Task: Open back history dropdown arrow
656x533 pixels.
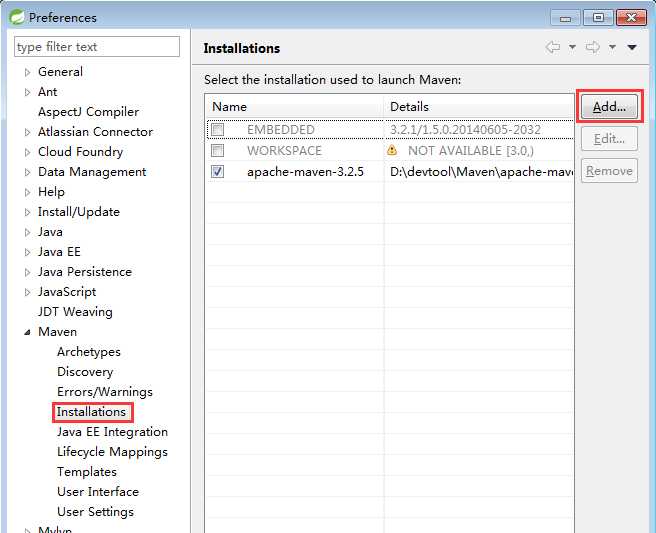Action: (x=572, y=47)
